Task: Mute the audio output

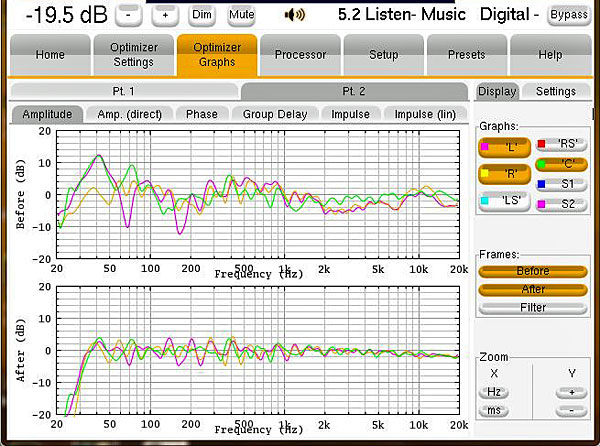Action: point(240,15)
